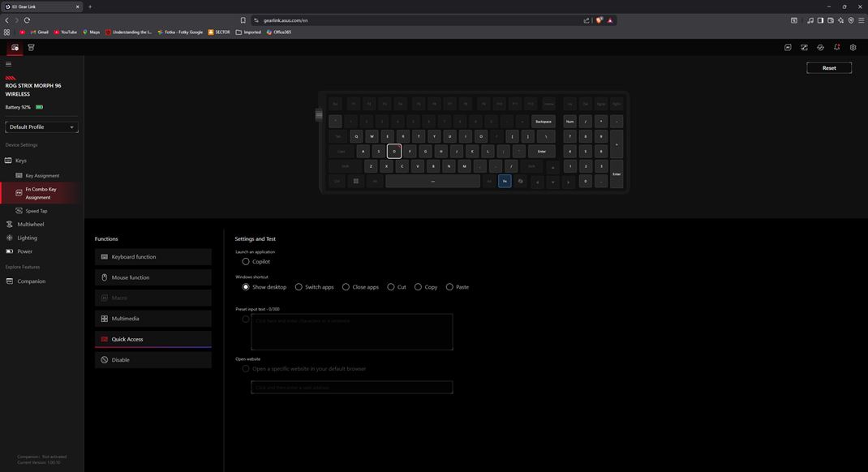Open Key Assignment in sidebar
Screen dimensions: 868x472
click(x=41, y=175)
